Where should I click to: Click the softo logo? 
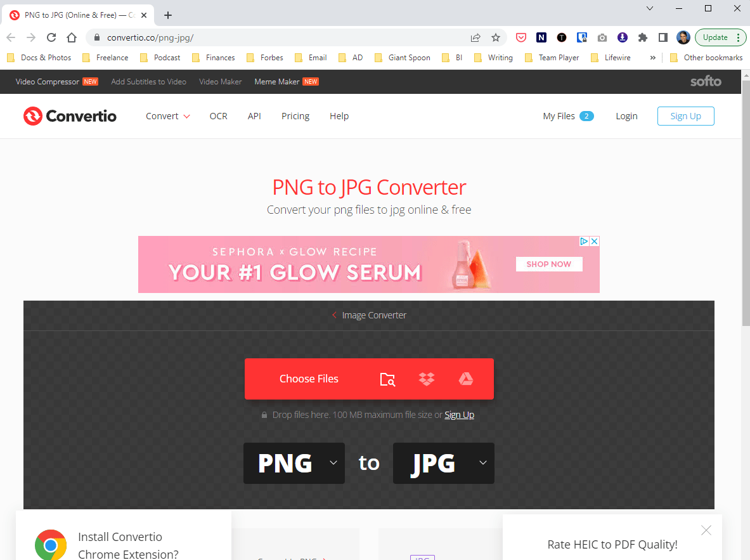[x=706, y=81]
